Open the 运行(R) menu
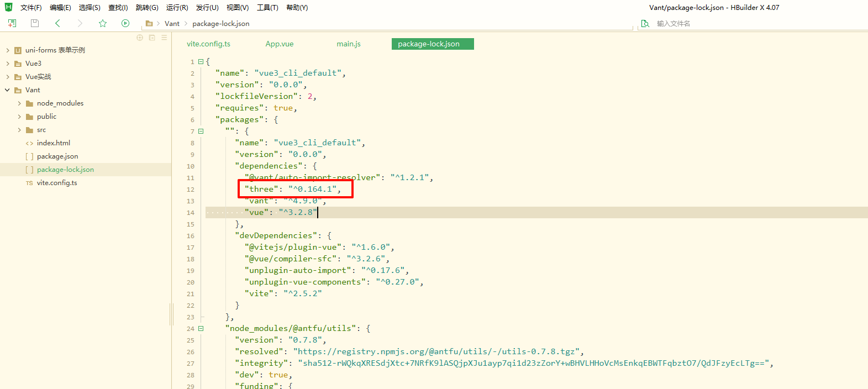 point(177,8)
